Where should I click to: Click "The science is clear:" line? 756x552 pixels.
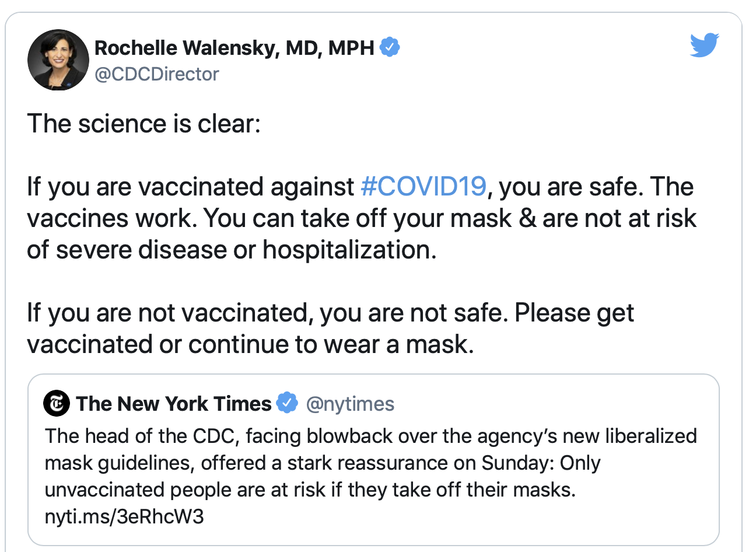143,124
